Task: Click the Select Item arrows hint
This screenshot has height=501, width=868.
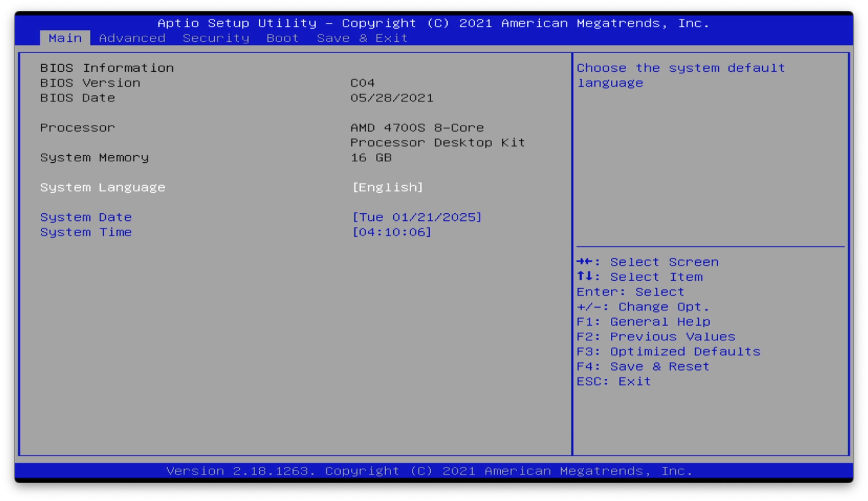Action: 640,277
